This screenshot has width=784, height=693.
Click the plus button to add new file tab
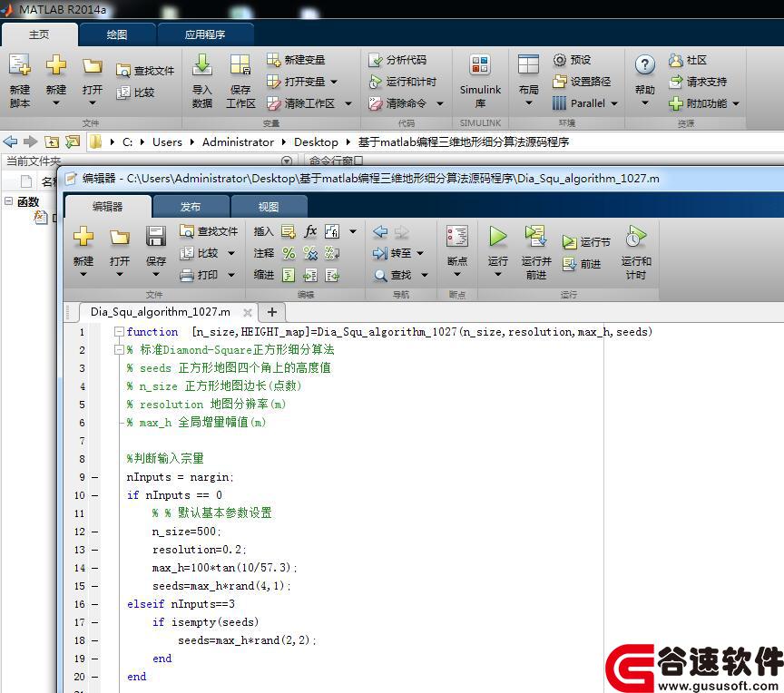[272, 312]
